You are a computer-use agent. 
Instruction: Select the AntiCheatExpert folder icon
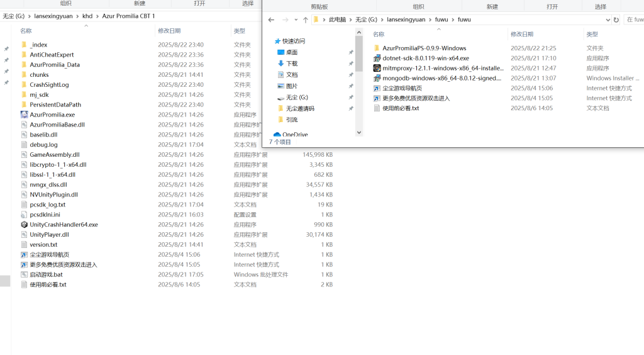click(x=24, y=55)
